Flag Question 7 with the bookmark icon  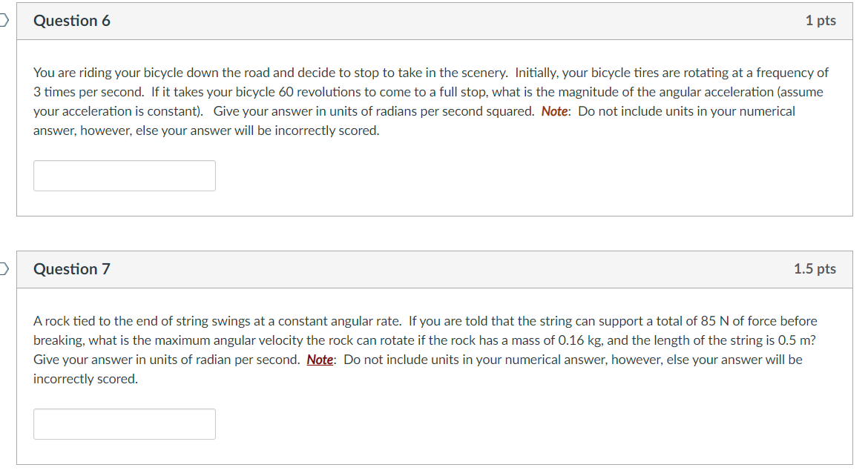point(4,269)
